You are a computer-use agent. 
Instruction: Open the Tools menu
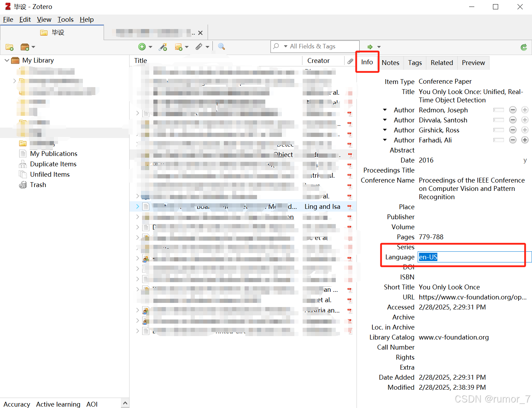click(66, 20)
